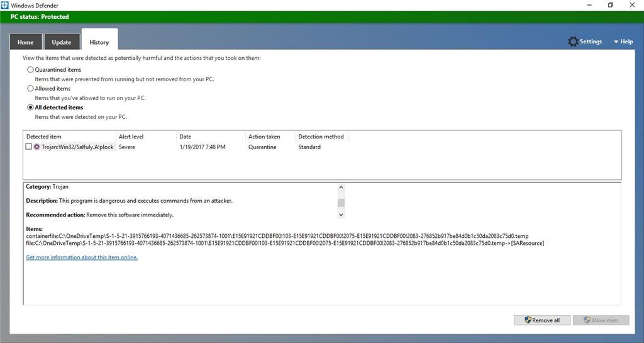This screenshot has height=343, width=644.
Task: Choose the All detected items option
Action: click(x=30, y=108)
